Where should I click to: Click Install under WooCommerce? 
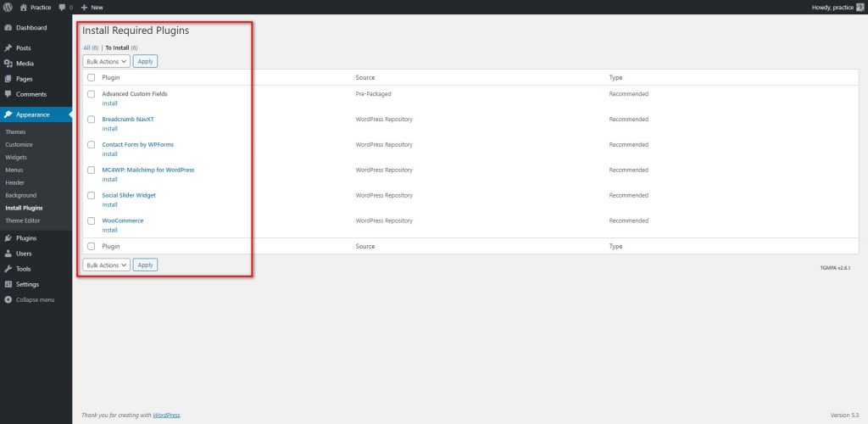[109, 231]
